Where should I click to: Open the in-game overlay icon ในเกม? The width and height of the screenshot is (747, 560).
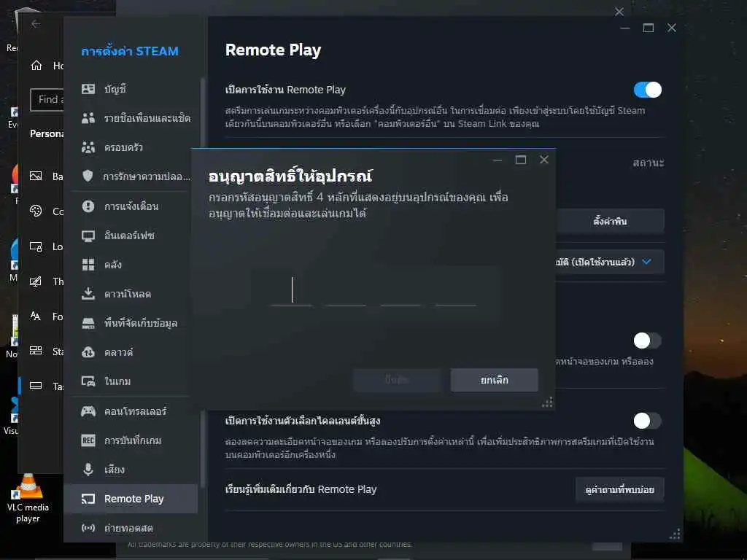88,381
